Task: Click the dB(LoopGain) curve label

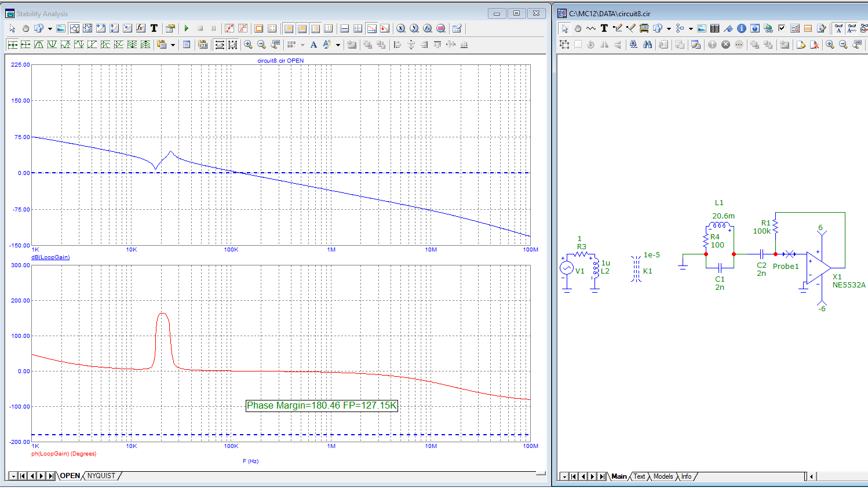Action: pos(50,257)
